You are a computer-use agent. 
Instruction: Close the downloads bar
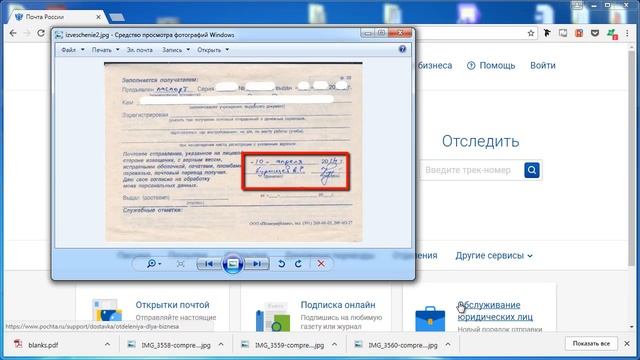pos(627,344)
